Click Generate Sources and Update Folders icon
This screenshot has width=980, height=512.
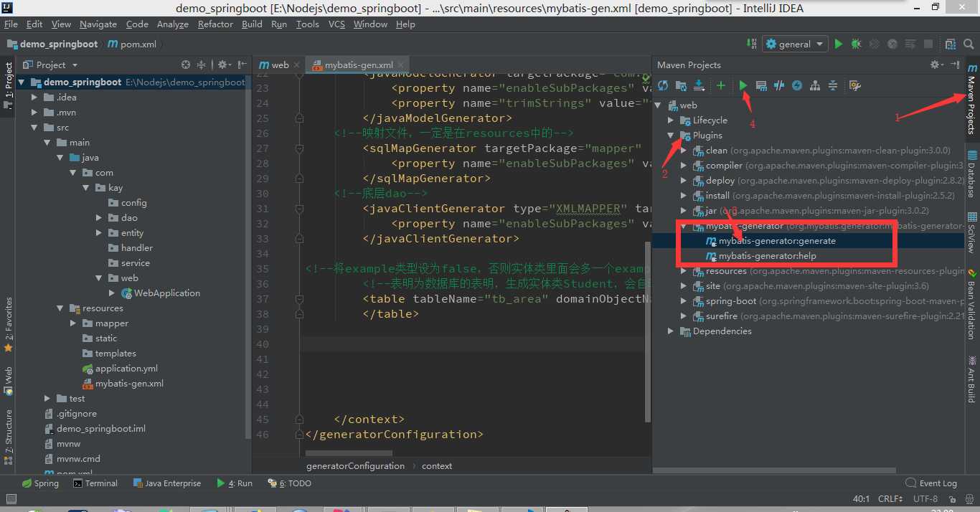[x=681, y=85]
